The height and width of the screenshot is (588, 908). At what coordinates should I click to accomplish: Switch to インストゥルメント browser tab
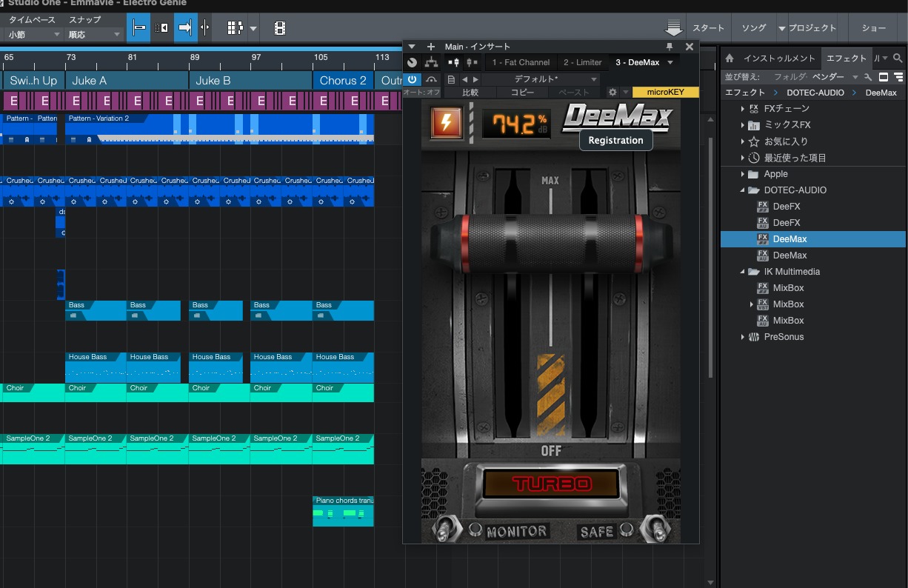[x=779, y=59]
